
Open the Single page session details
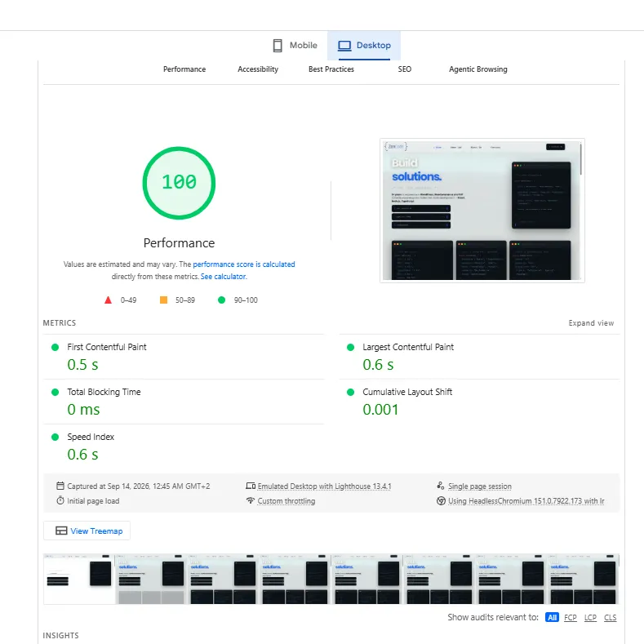pyautogui.click(x=480, y=486)
